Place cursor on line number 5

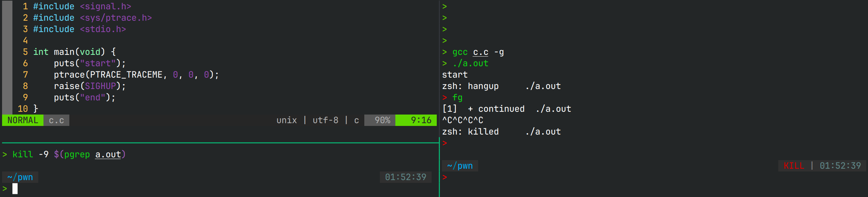tap(25, 52)
